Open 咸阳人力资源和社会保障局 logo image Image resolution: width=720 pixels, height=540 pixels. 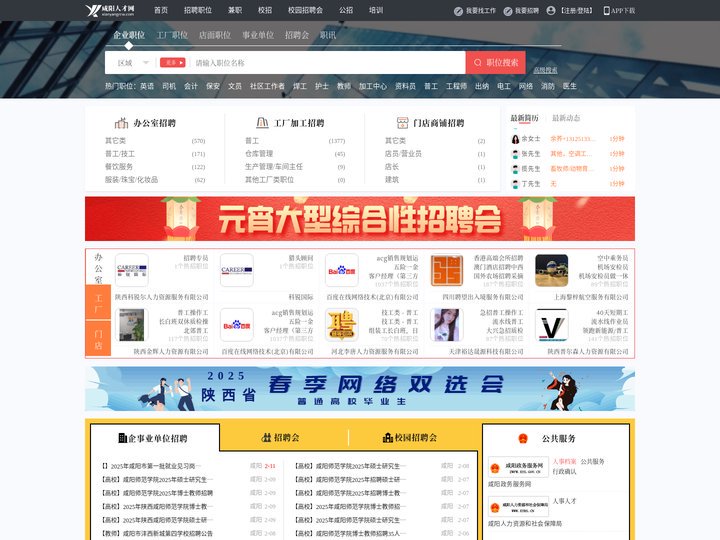click(x=518, y=507)
